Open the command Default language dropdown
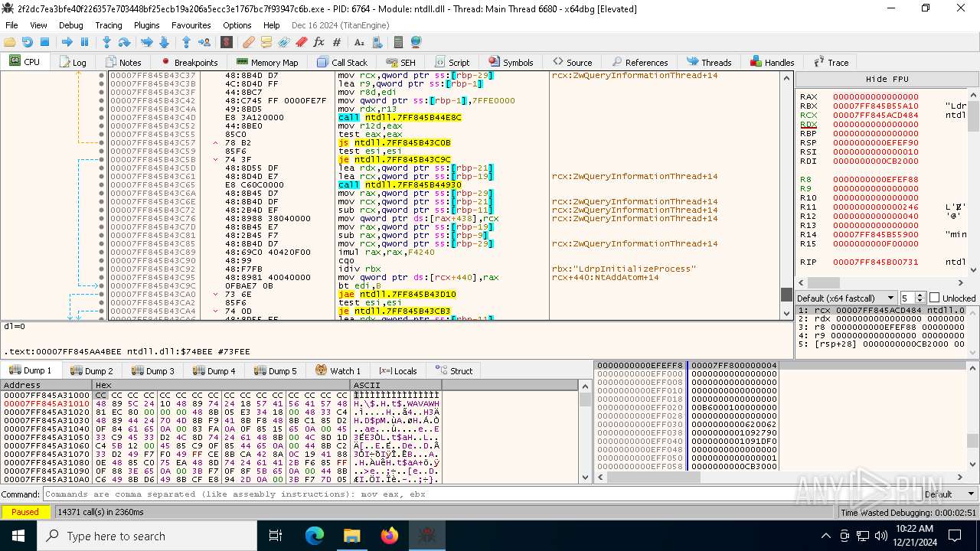 [x=949, y=494]
